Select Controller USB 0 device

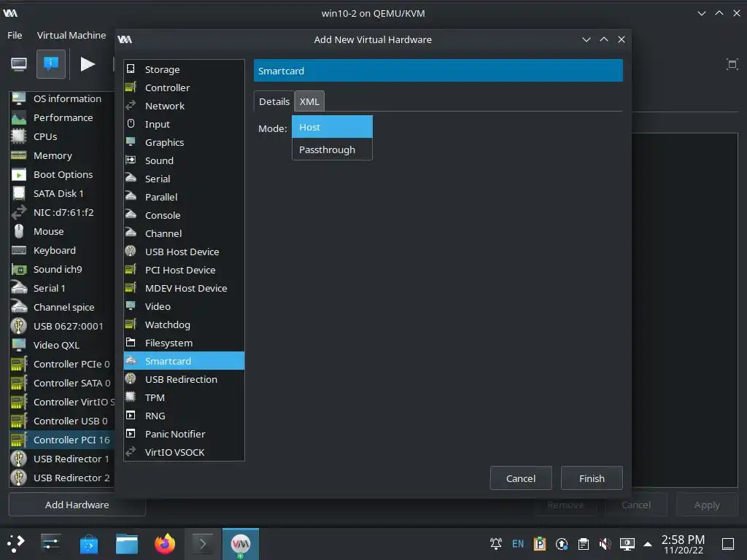pyautogui.click(x=62, y=421)
